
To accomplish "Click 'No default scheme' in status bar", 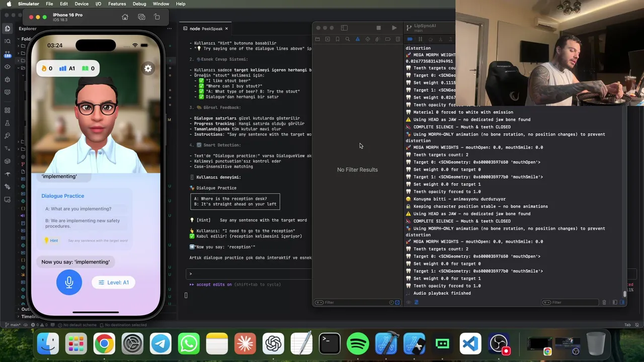I will tap(77, 325).
